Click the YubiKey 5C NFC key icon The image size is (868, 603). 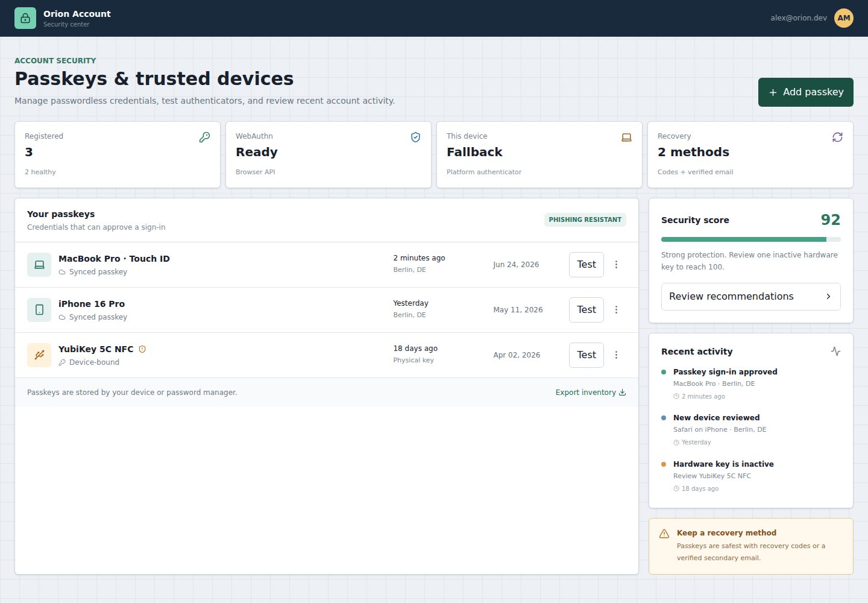(39, 355)
